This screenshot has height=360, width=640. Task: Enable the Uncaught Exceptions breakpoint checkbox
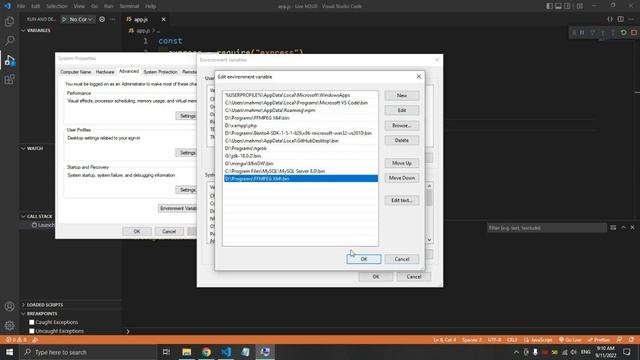(32, 331)
